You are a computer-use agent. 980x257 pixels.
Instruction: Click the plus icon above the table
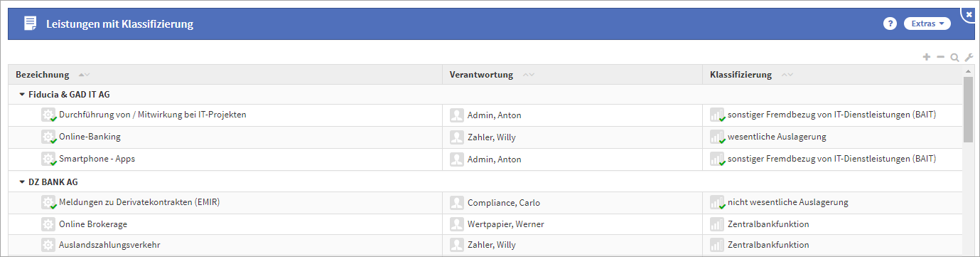[927, 57]
